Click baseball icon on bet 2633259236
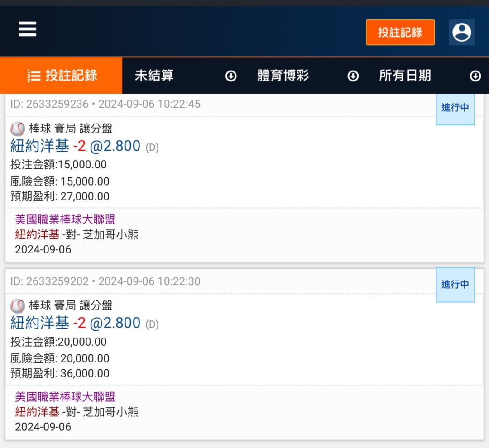Screen dimensions: 489x448 [18, 129]
